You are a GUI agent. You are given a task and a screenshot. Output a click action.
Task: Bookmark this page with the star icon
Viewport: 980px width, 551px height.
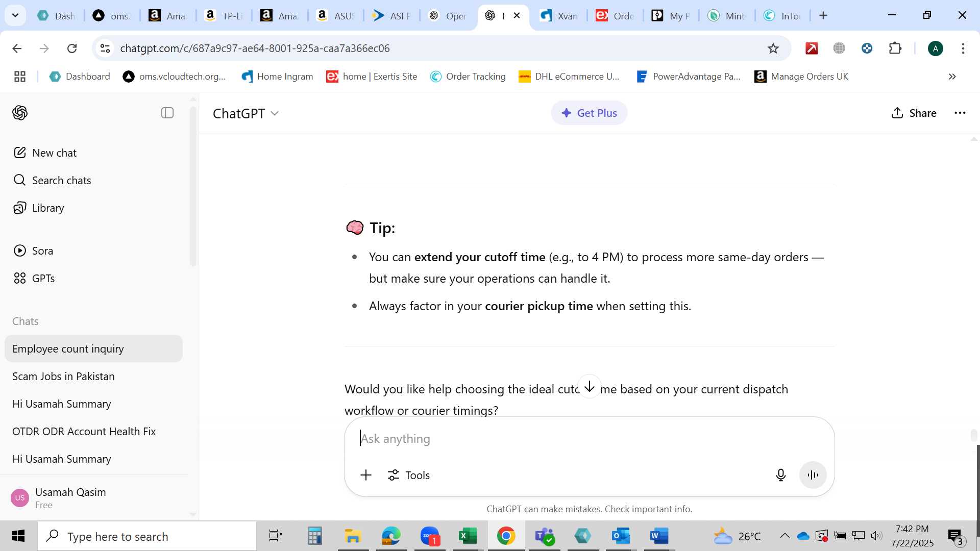click(x=773, y=48)
